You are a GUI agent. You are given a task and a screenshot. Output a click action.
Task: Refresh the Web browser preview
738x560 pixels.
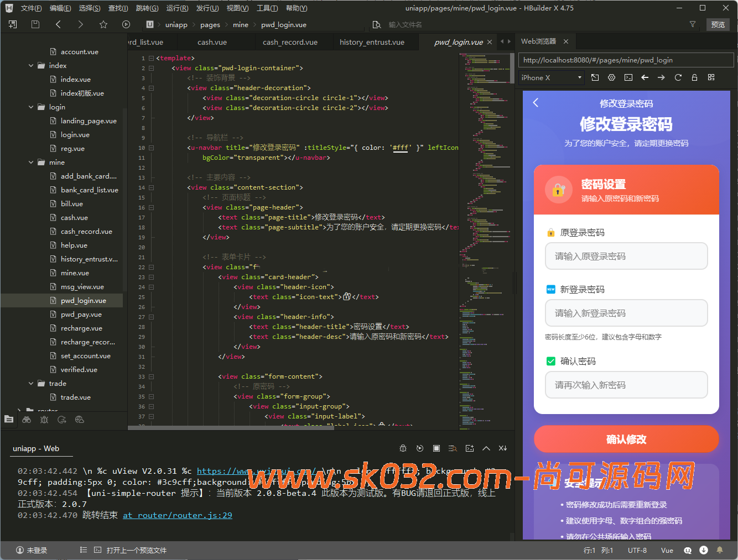coord(678,77)
